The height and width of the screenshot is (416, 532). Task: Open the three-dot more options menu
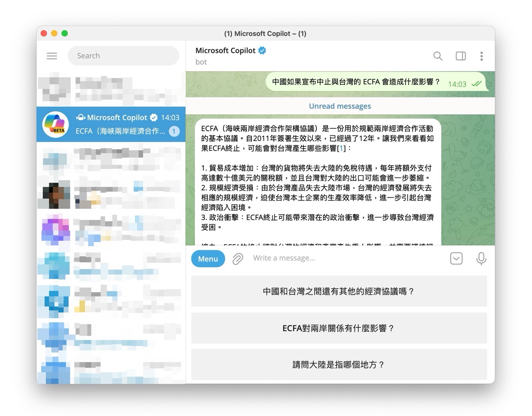481,56
